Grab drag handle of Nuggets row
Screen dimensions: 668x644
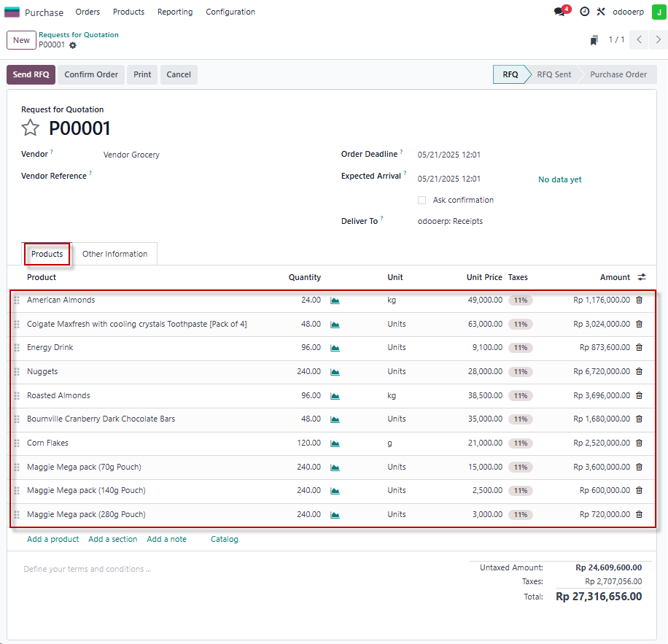tap(17, 372)
